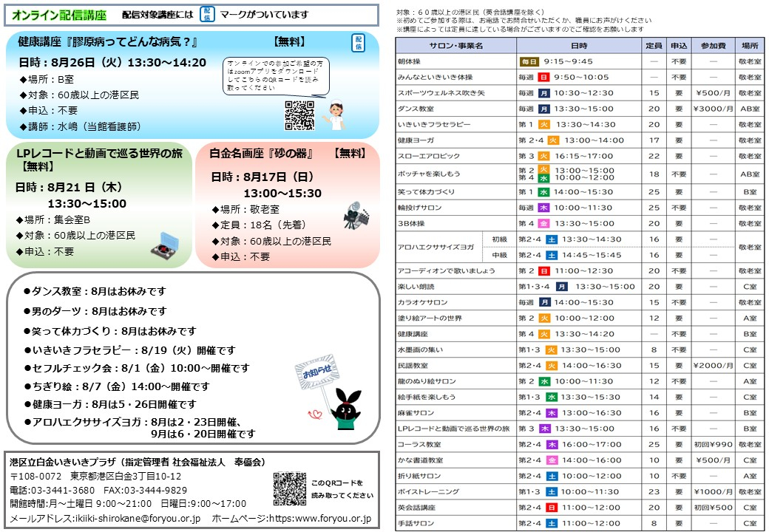Screen dimensions: 769x532
Task: Click the 日時 column header
Action: coord(579,46)
